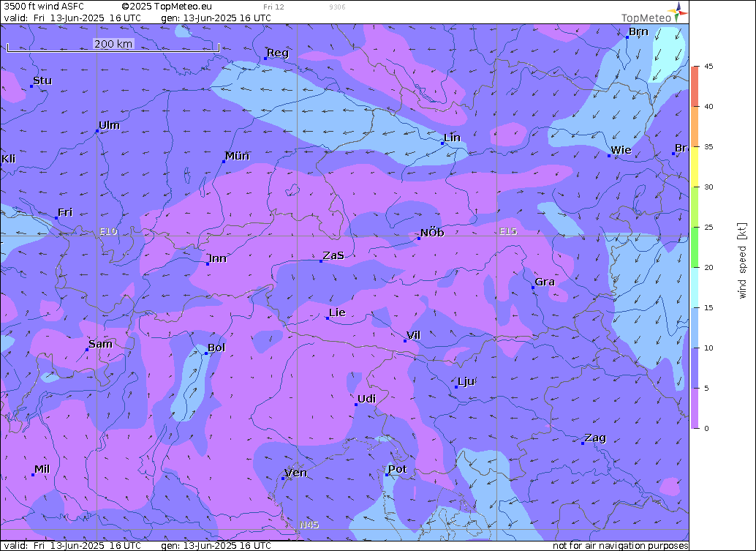Select the 'Bol' city label
Screen dimensions: 756x551
[216, 348]
